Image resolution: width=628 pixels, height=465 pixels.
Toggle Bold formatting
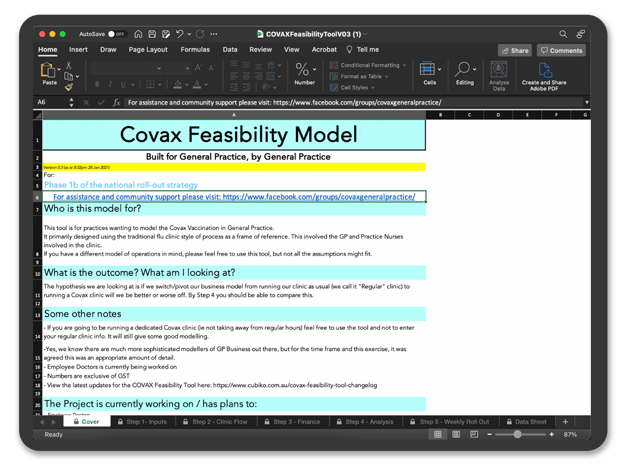pos(97,85)
